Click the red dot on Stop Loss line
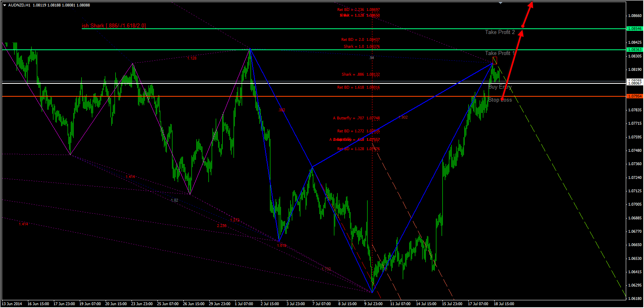644x308 pixels. pyautogui.click(x=502, y=99)
